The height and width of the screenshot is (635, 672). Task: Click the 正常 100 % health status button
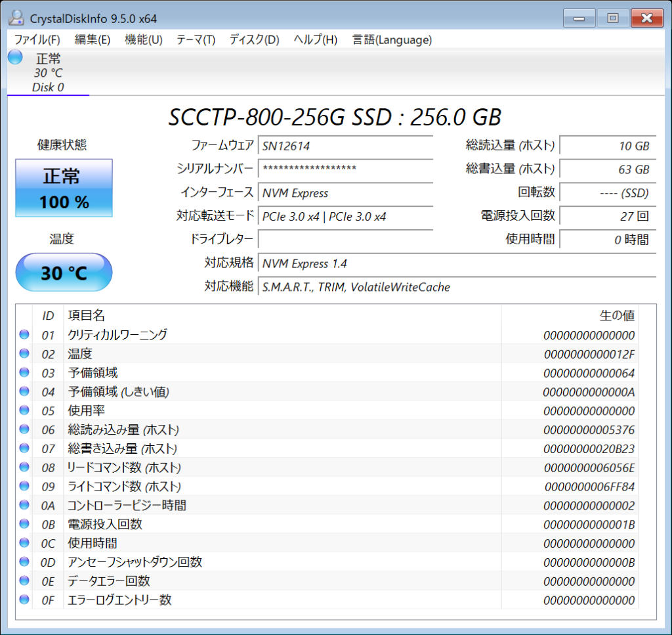coord(64,188)
